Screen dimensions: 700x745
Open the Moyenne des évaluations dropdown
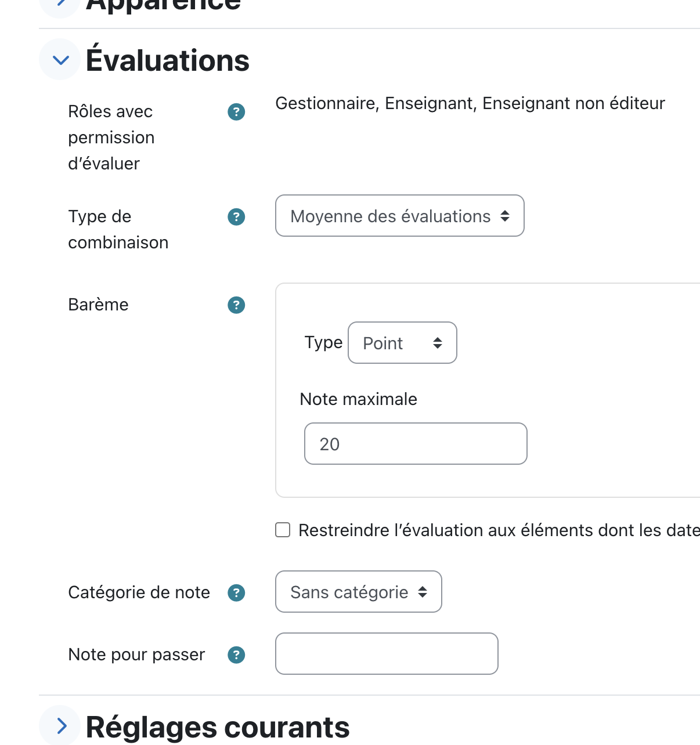(x=400, y=216)
